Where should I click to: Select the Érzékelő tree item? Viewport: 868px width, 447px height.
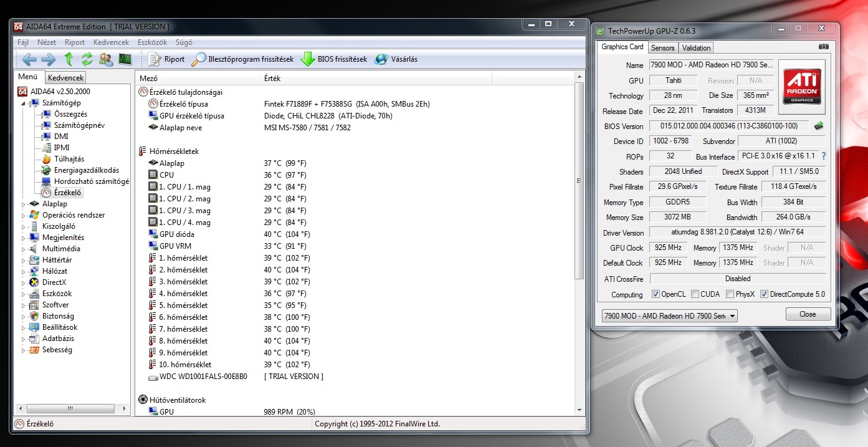(x=67, y=193)
